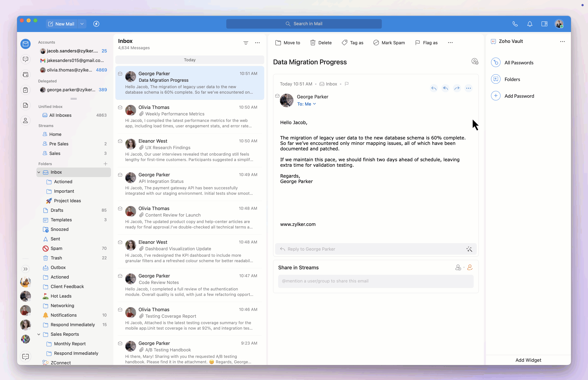The height and width of the screenshot is (380, 588).
Task: Click the Delete button
Action: click(321, 43)
